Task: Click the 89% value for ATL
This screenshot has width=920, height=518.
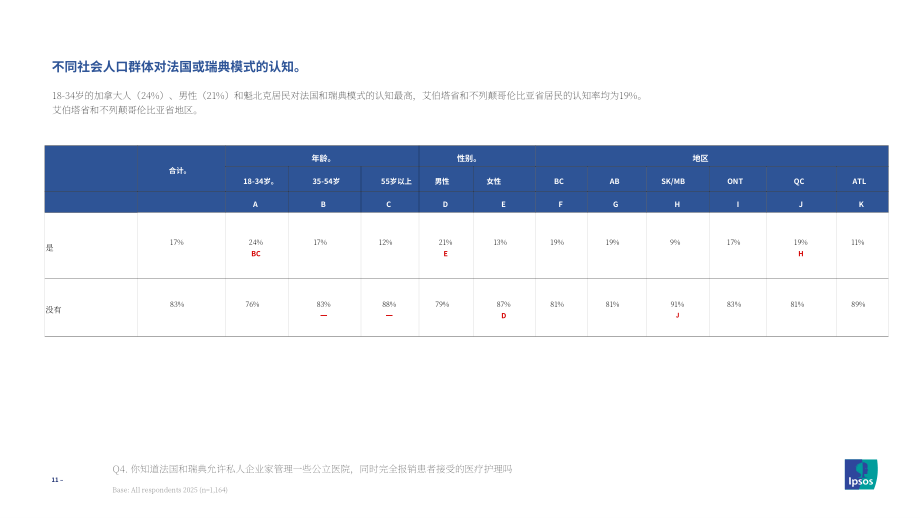Action: pos(858,304)
